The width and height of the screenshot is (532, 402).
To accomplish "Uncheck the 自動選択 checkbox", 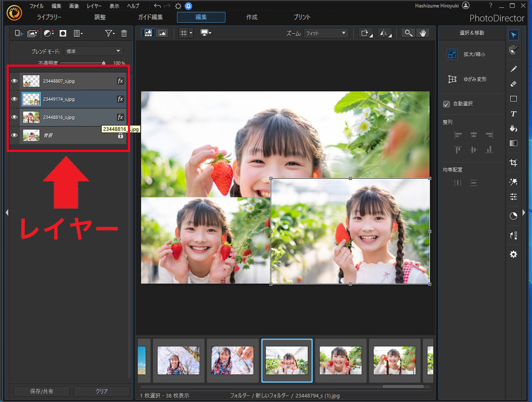I will click(446, 104).
